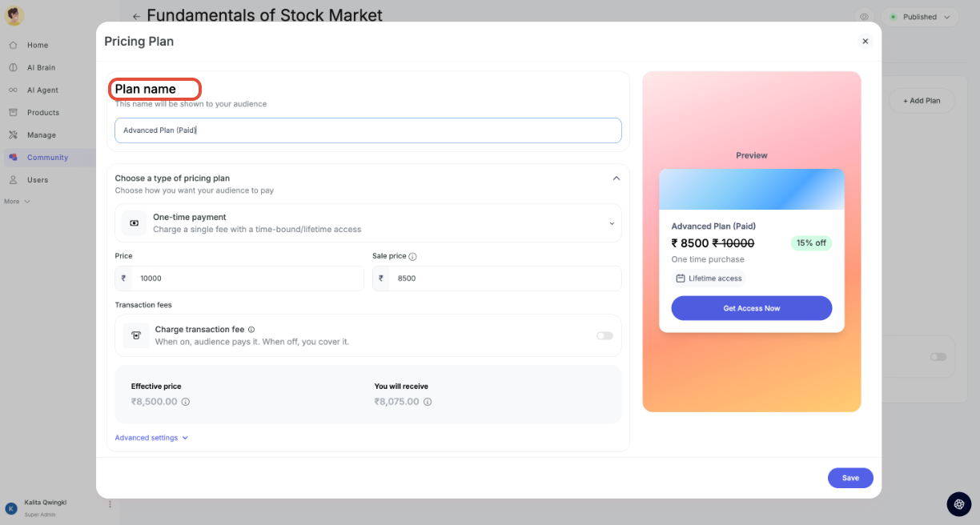Click the Effective price info icon
Viewport: 980px width, 525px height.
tap(186, 402)
